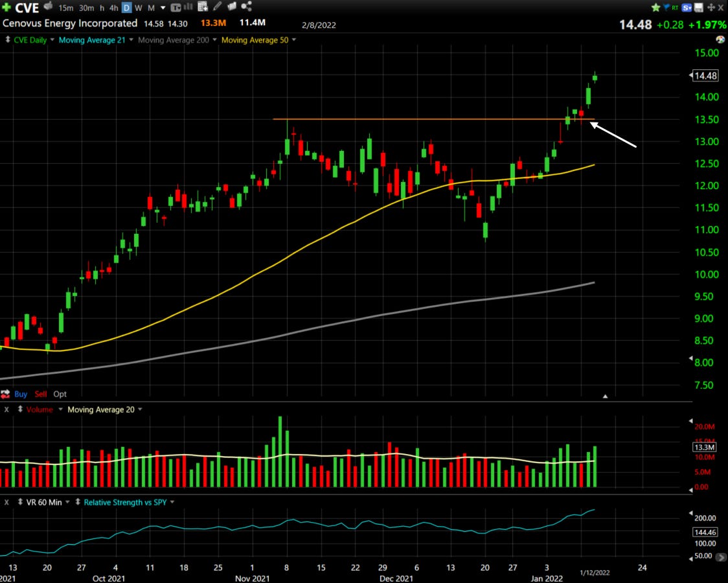This screenshot has width=728, height=583.
Task: Click the move window cross-arrows icon
Action: point(711,7)
